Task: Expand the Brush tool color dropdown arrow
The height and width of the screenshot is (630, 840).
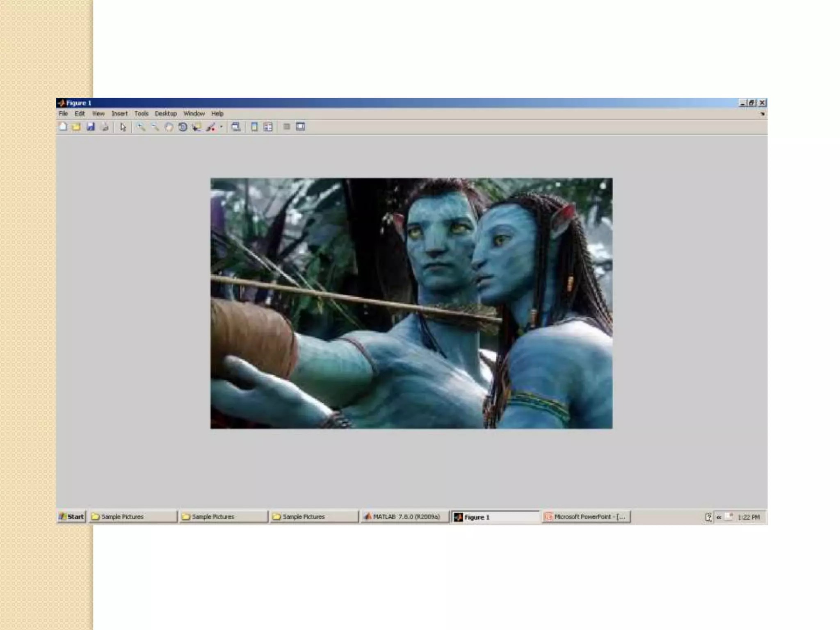Action: coord(221,127)
